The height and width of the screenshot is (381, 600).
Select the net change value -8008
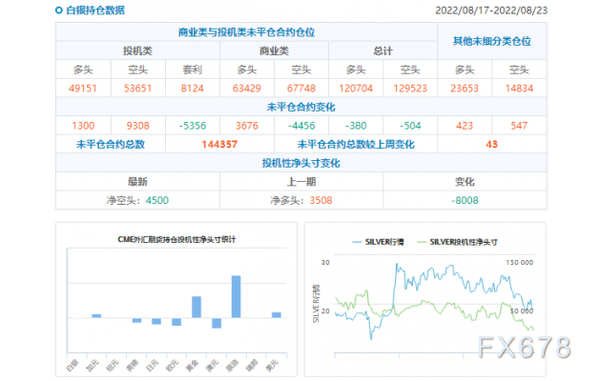(465, 200)
